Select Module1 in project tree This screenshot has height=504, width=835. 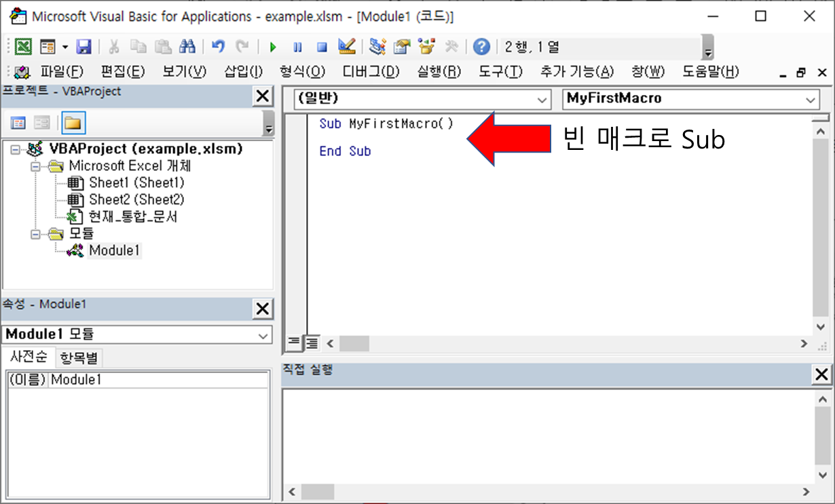click(115, 251)
